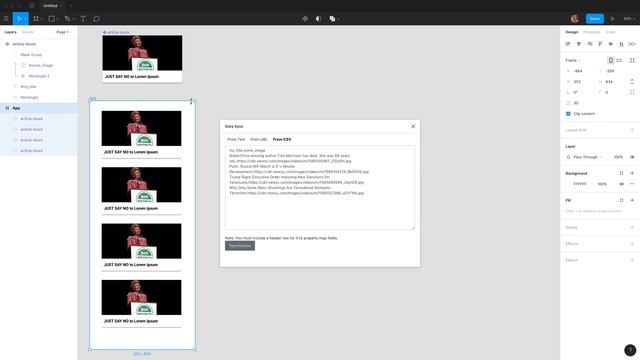
Task: Switch to the Assets tab
Action: coord(27,32)
